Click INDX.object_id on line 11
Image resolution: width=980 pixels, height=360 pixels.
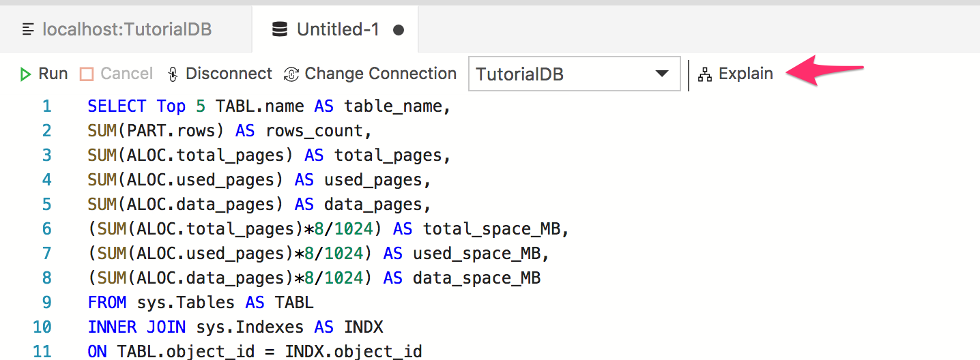354,352
